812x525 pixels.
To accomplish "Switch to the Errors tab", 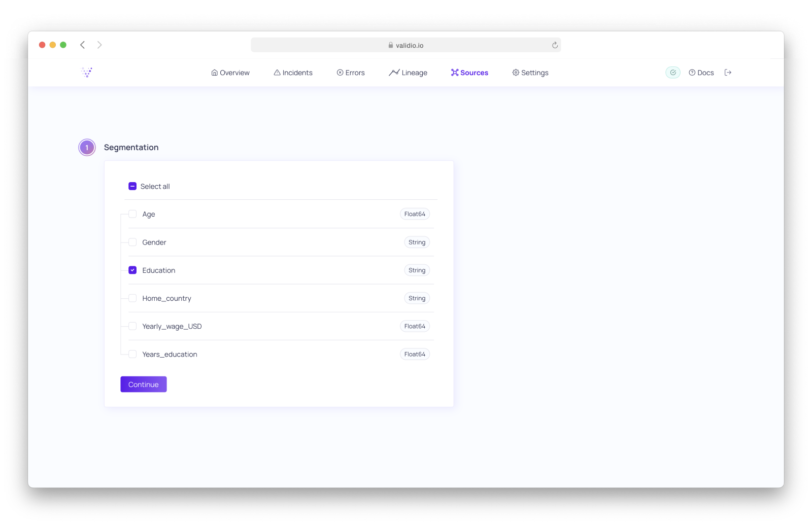I will [351, 73].
